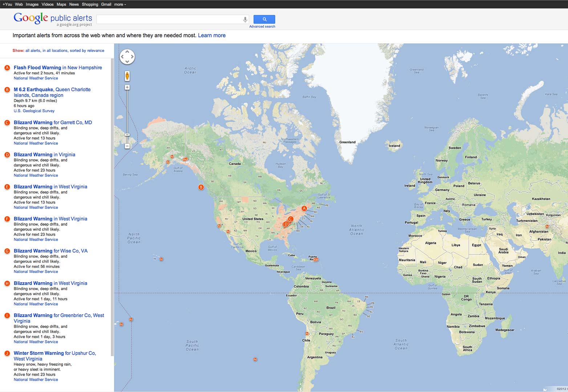This screenshot has width=568, height=392.
Task: Click National Weather Service under Flash Flood Warning
Action: tap(36, 78)
